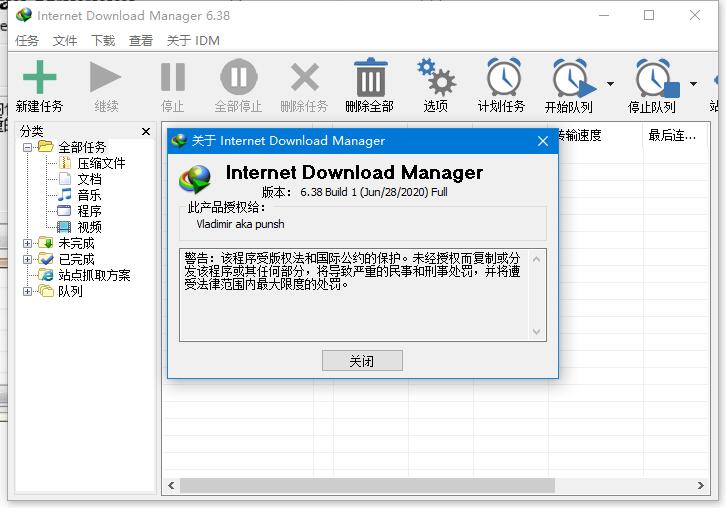Select the 文档 category
Screen dimensions: 726x508
[89, 179]
